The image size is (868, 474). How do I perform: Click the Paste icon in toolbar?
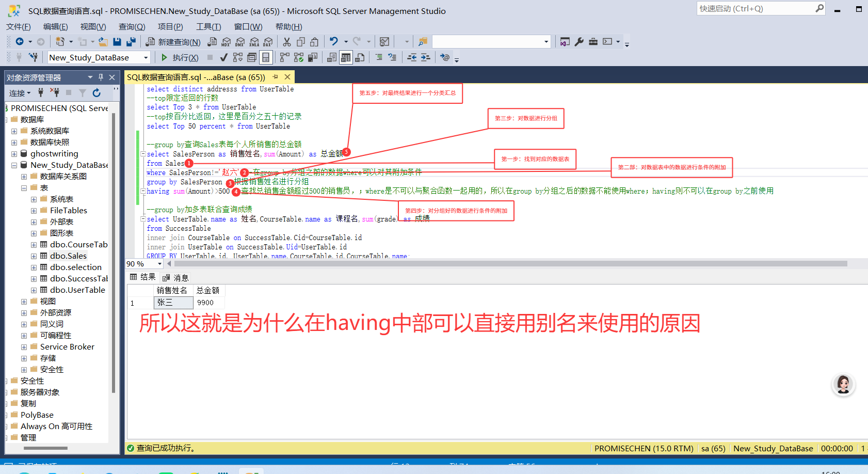click(x=314, y=42)
